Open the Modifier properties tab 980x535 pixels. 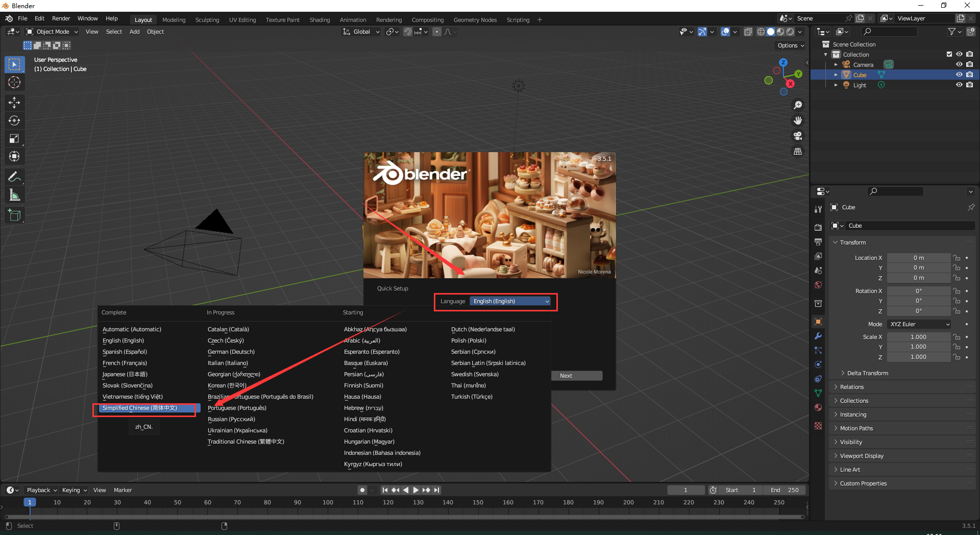point(818,336)
